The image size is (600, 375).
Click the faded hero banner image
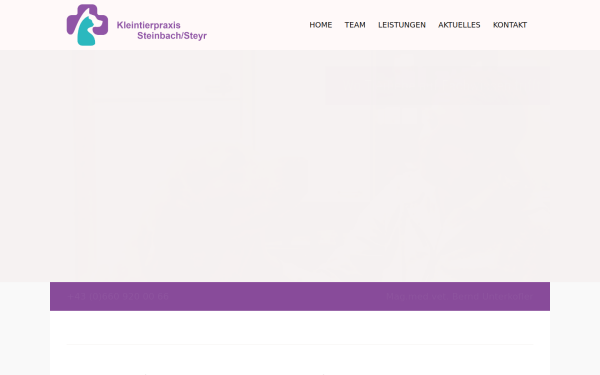[300, 166]
